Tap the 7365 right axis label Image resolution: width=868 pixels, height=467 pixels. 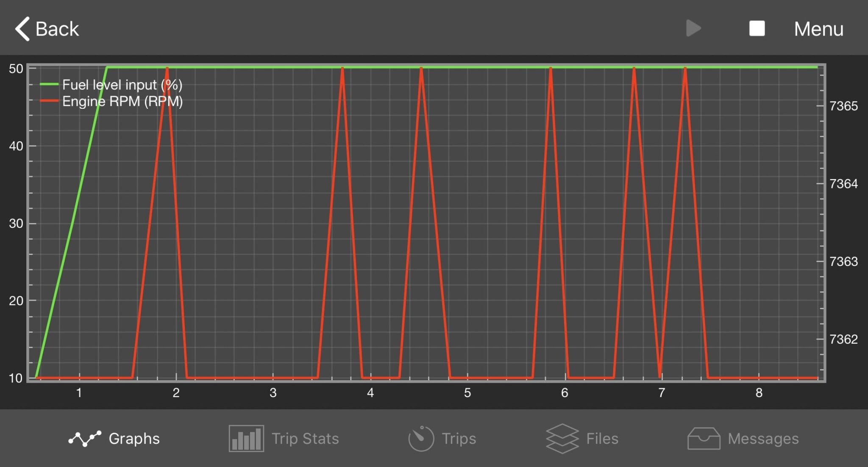tap(843, 106)
